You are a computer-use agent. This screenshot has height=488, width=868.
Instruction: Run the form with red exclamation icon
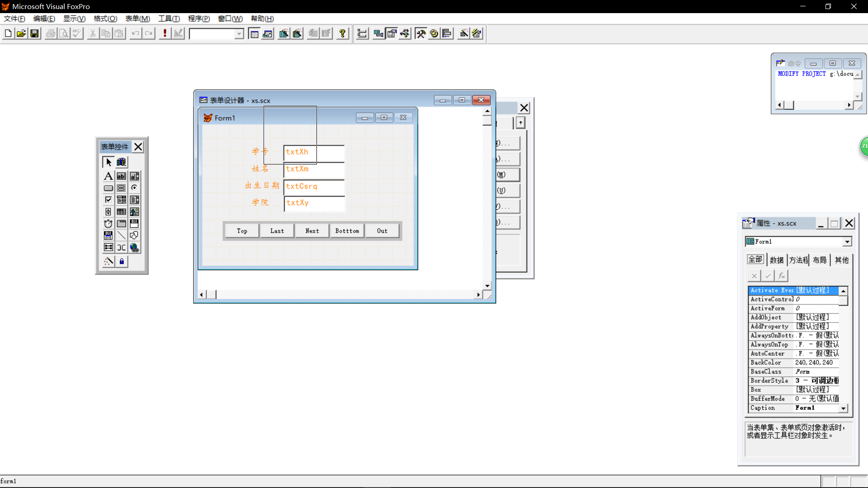coord(165,33)
